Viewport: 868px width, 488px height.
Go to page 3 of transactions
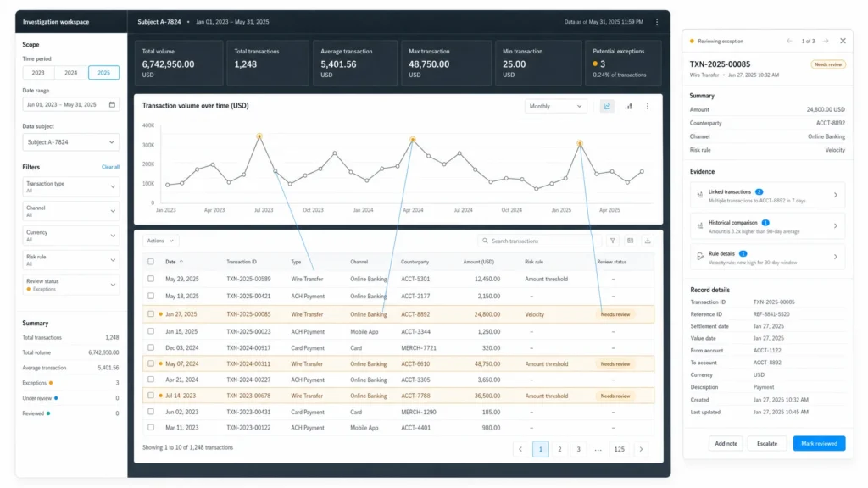click(x=578, y=449)
